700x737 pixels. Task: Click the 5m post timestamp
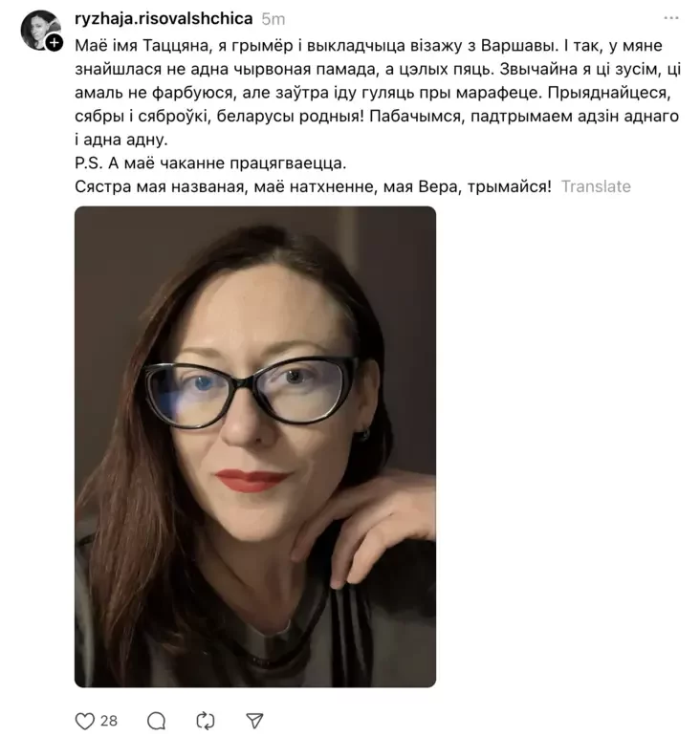coord(273,19)
